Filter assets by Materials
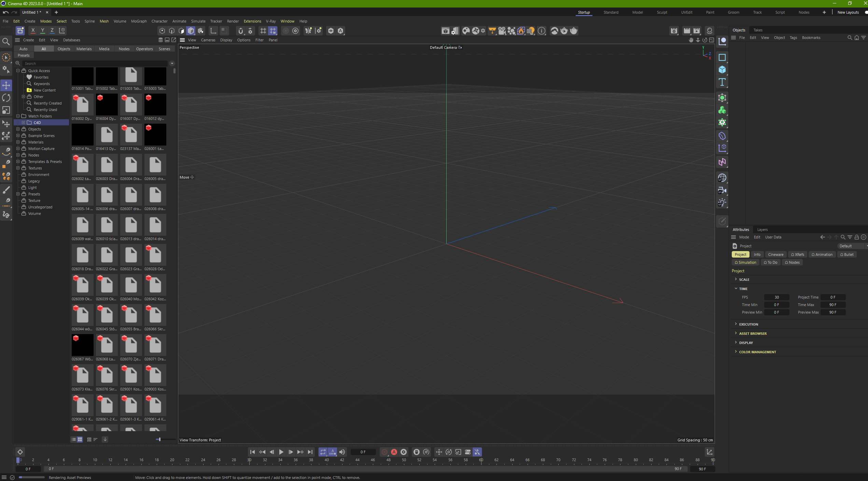This screenshot has height=481, width=868. point(84,49)
